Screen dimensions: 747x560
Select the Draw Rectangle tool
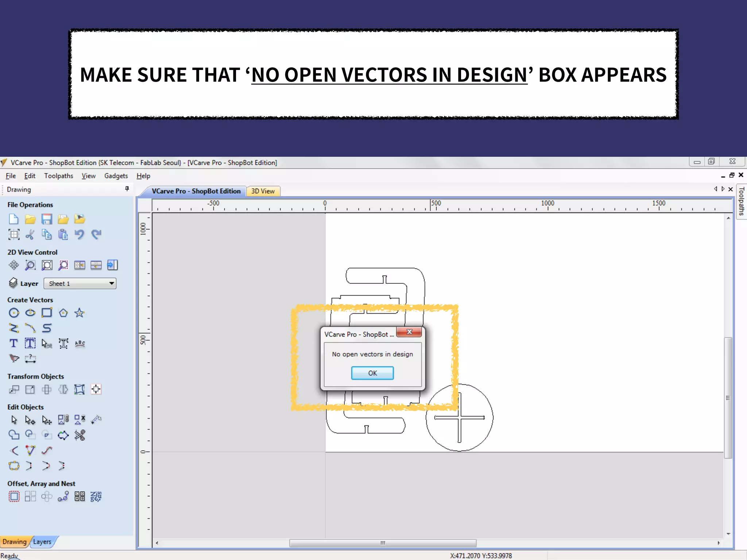(47, 313)
